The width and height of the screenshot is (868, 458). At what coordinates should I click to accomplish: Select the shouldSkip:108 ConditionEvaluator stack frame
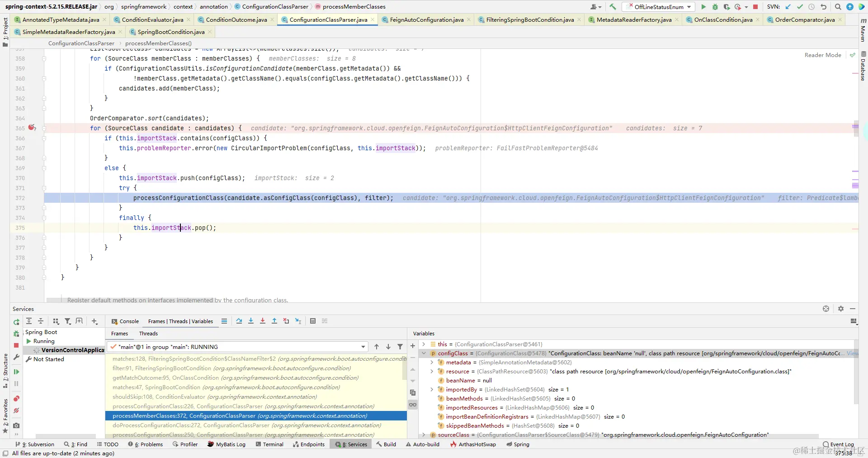tap(215, 396)
